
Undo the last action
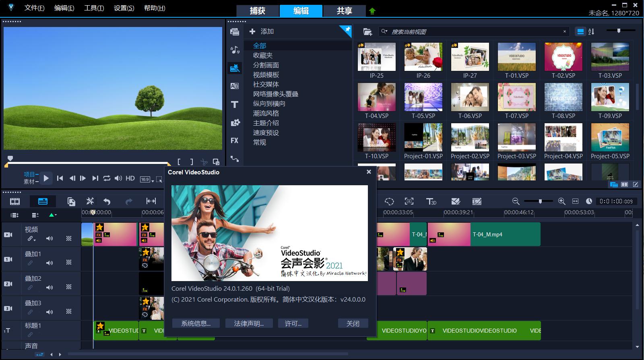[107, 201]
